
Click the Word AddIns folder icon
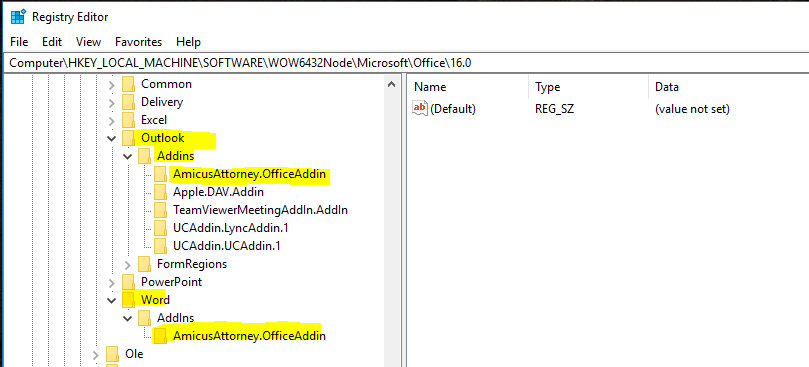coord(144,318)
